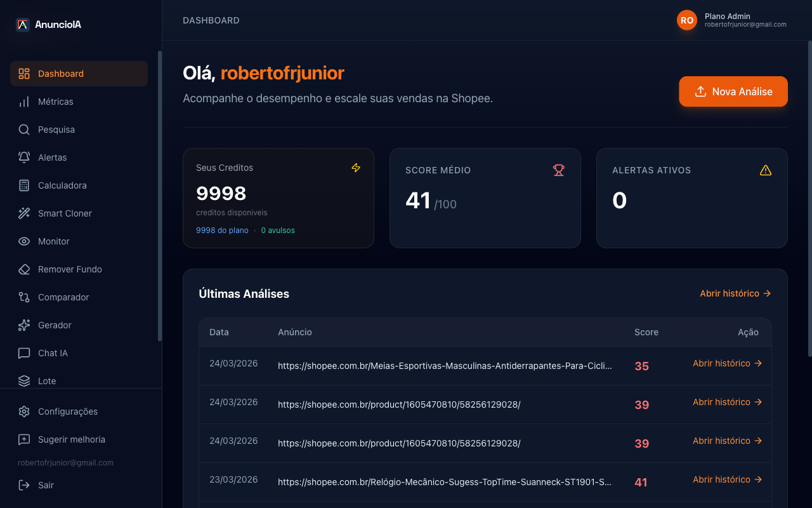Open the Chat IA panel
The height and width of the screenshot is (508, 812).
(x=53, y=353)
